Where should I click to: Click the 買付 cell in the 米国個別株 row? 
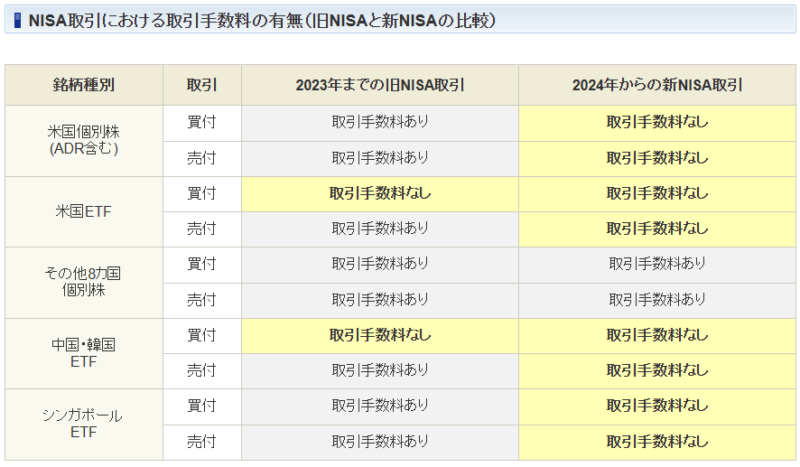point(202,122)
